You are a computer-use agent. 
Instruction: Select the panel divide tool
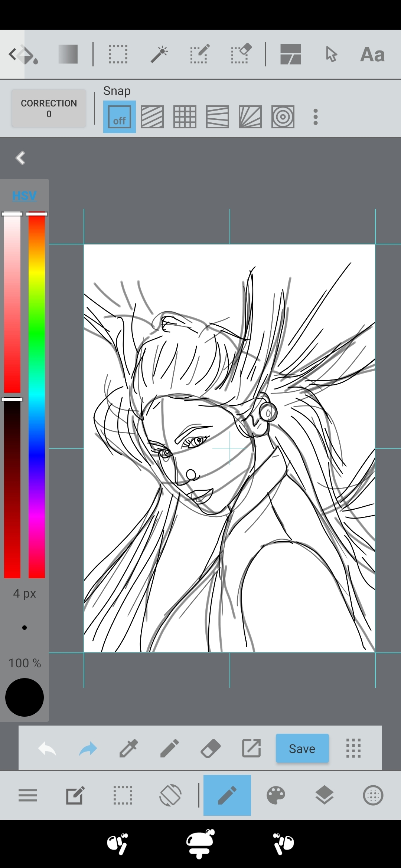coord(290,54)
